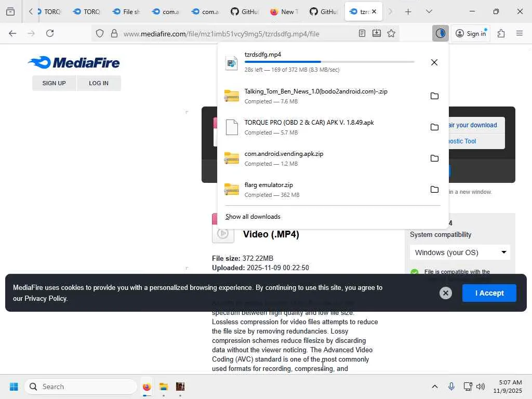Go back to previous page
532x399 pixels.
coord(12,33)
